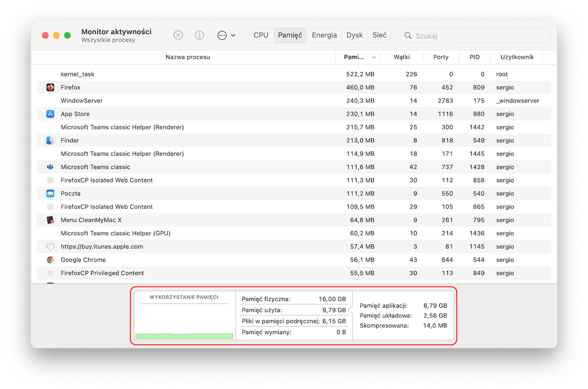
Task: Click the 460,0 MB memory value for Firefox
Action: click(x=360, y=88)
